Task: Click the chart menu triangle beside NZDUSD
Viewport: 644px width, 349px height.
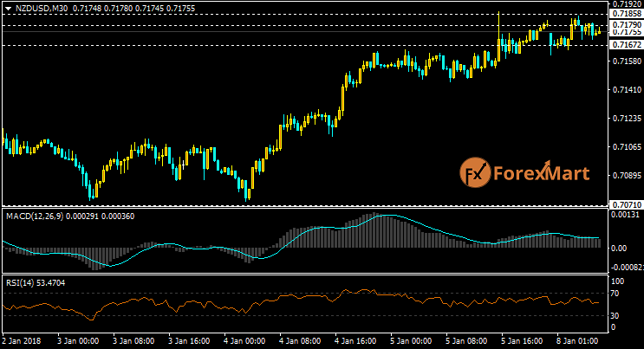Action: pyautogui.click(x=8, y=7)
